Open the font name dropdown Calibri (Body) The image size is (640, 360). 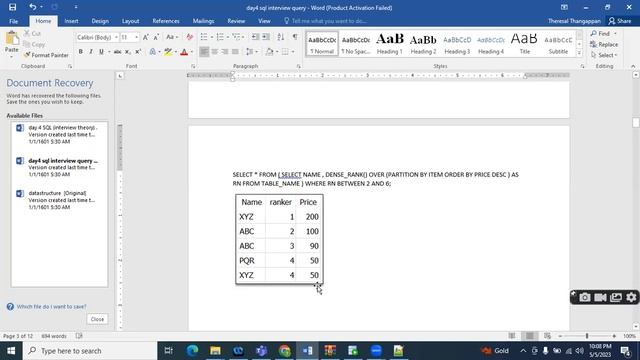[116, 38]
